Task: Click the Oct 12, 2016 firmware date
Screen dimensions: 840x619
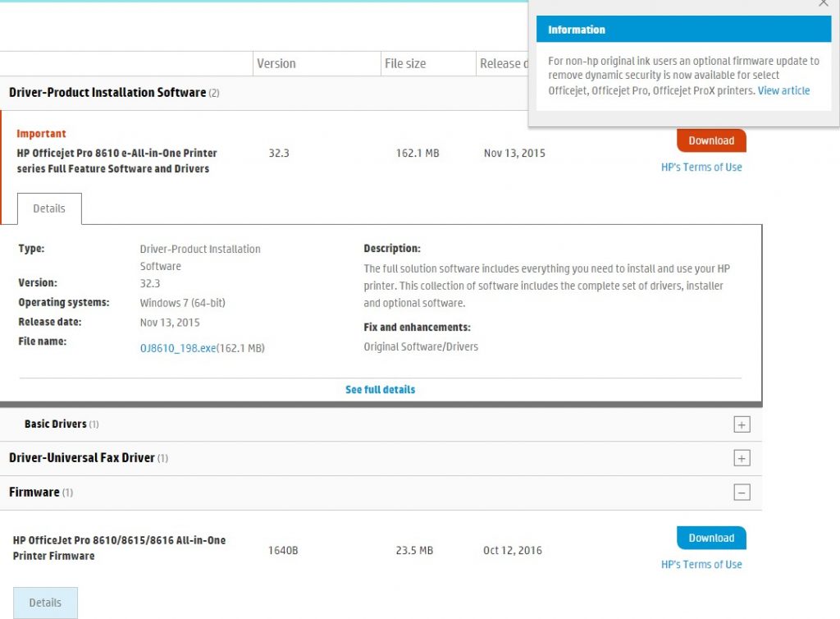Action: point(512,550)
